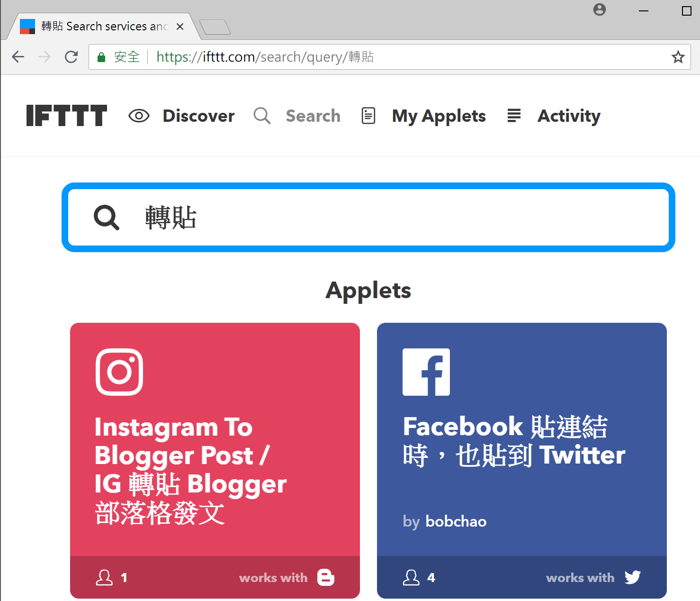
Task: Click the Blogger icon on Instagram card
Action: coord(326,577)
